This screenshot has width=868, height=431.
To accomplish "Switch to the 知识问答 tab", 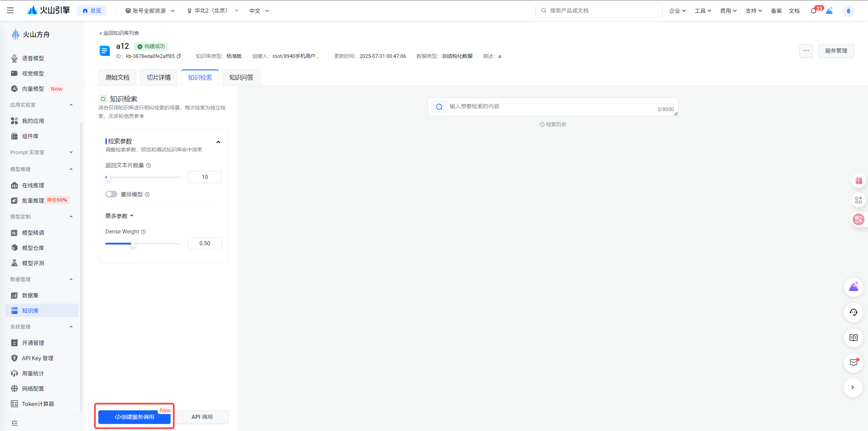I will point(241,78).
